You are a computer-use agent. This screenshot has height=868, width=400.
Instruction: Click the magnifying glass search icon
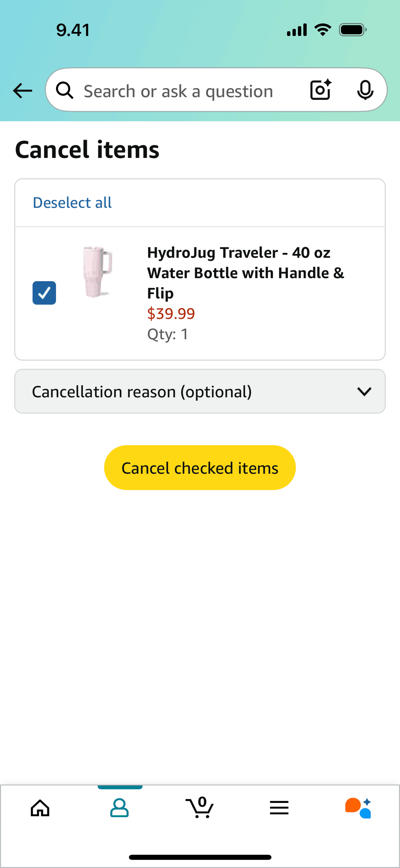coord(64,90)
